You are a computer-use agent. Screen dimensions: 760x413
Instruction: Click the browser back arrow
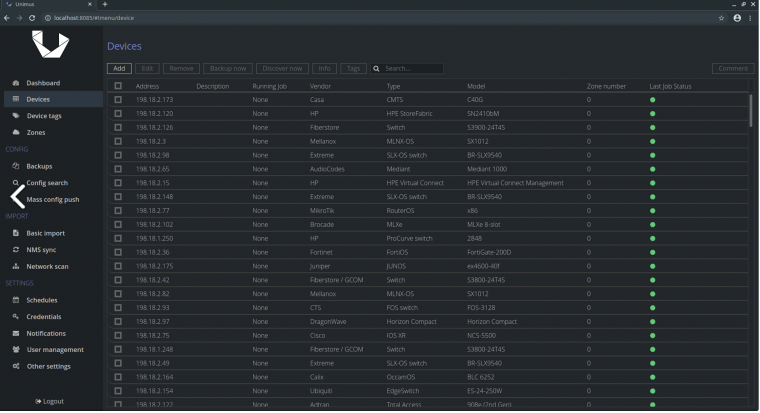(7, 18)
